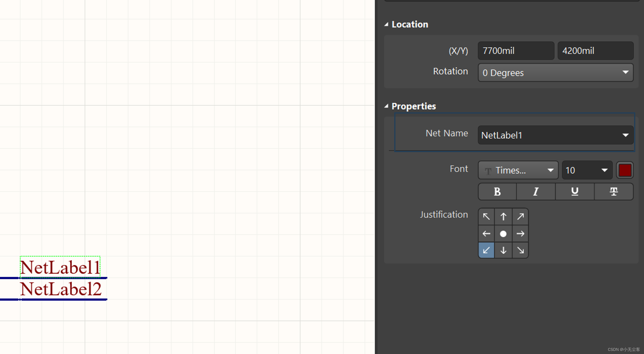
Task: Toggle bold font style
Action: (x=497, y=192)
